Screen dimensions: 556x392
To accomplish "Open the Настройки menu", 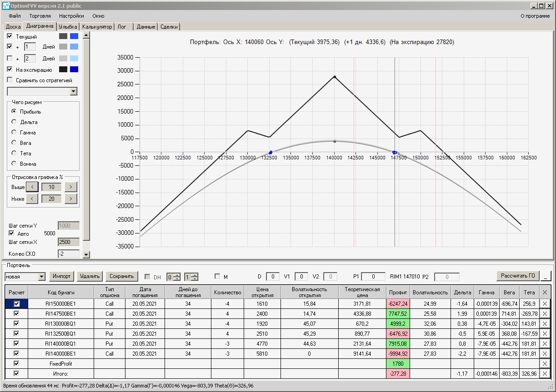I will (71, 16).
